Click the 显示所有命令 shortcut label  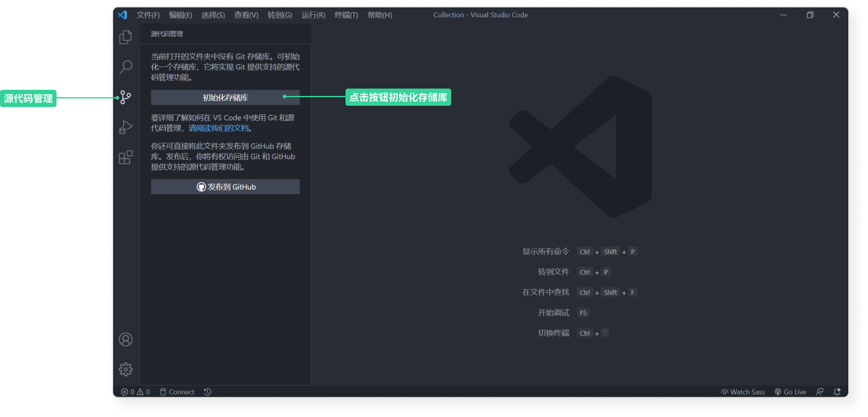point(546,252)
